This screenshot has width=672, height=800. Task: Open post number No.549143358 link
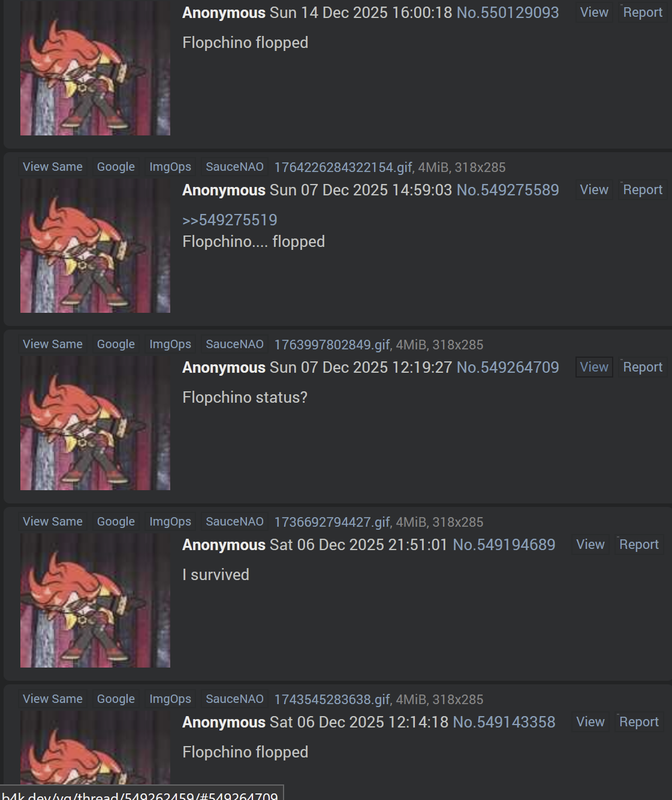(504, 722)
